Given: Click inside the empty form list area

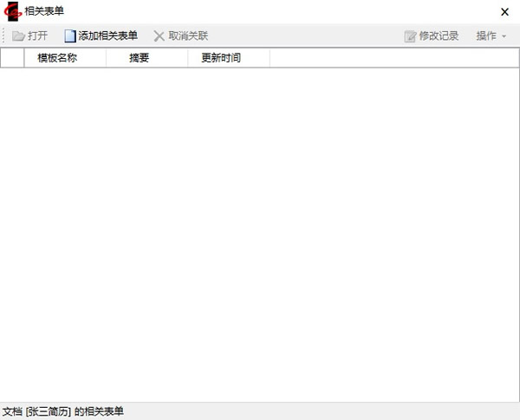Looking at the screenshot, I should pos(260,234).
